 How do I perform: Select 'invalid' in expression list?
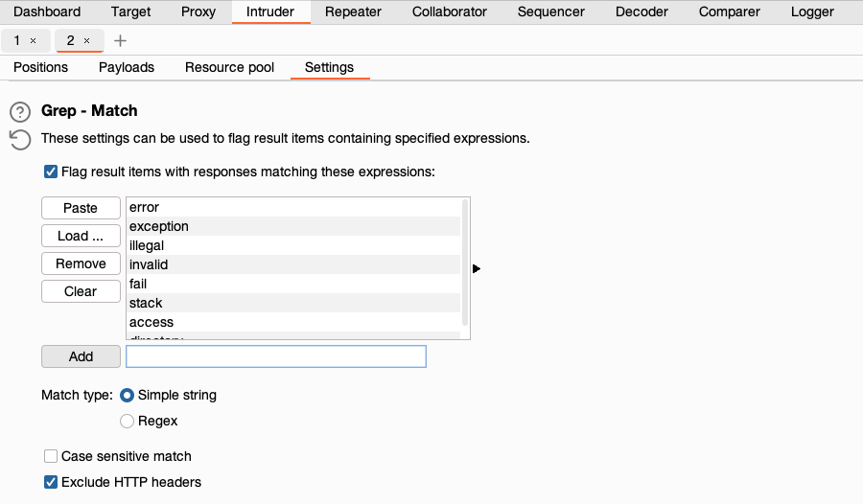click(x=293, y=264)
